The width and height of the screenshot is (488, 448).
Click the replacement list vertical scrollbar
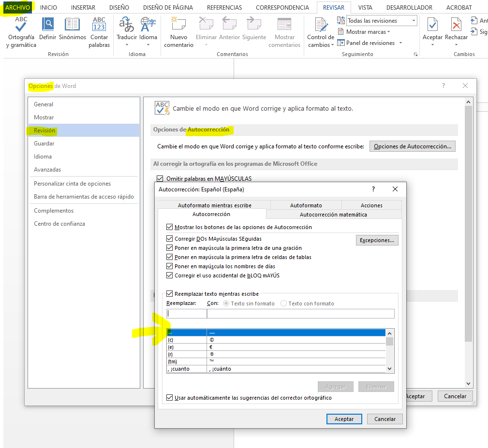[389, 353]
